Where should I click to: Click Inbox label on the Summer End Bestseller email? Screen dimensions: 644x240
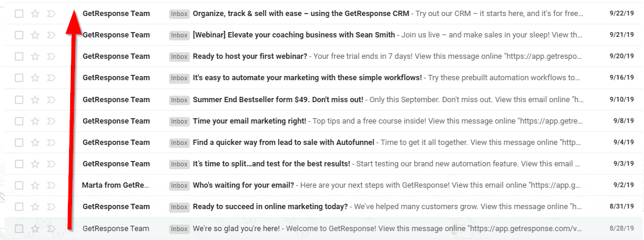coord(179,100)
